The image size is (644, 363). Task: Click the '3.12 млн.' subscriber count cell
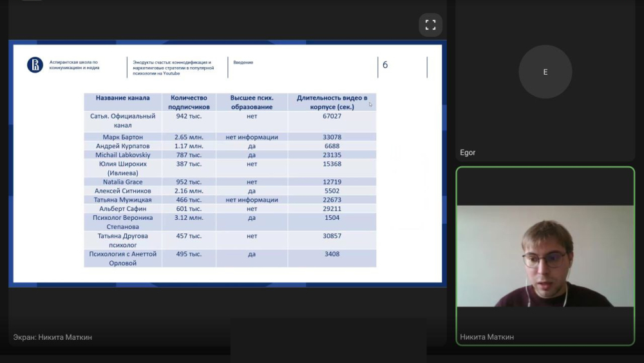coord(189,218)
